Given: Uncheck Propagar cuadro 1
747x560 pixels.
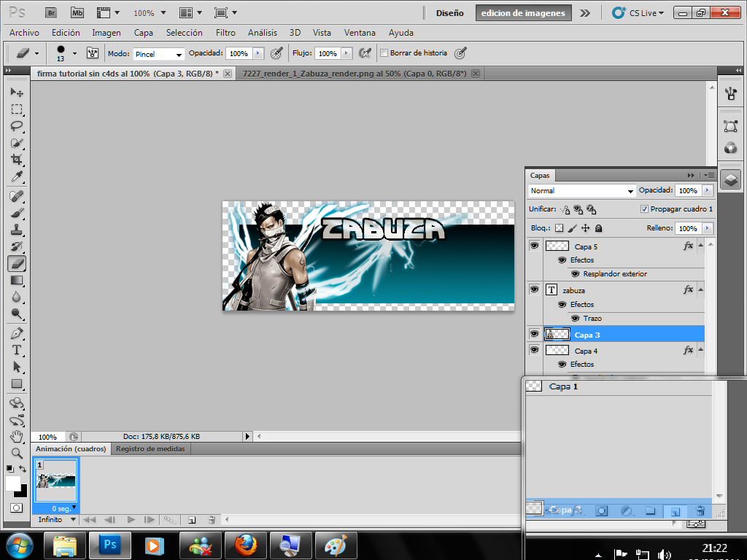Looking at the screenshot, I should tap(644, 209).
